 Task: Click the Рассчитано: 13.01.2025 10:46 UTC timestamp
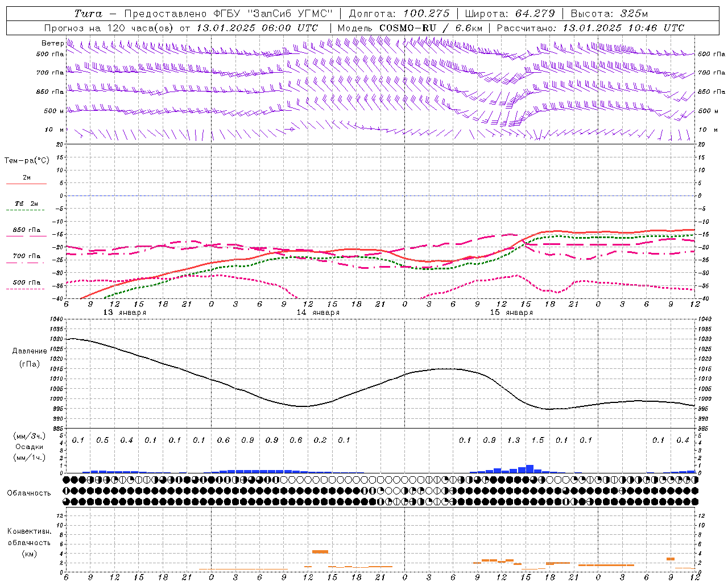coord(590,28)
